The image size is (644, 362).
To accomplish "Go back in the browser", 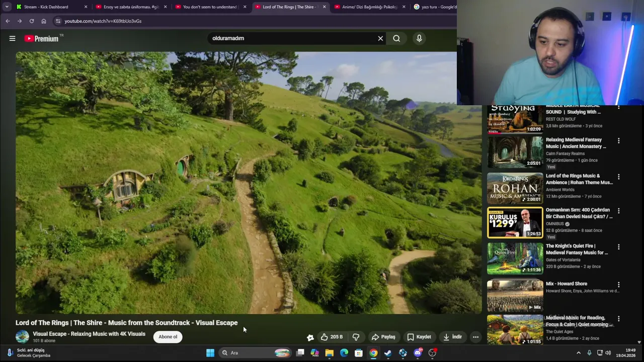I will coord(8,21).
